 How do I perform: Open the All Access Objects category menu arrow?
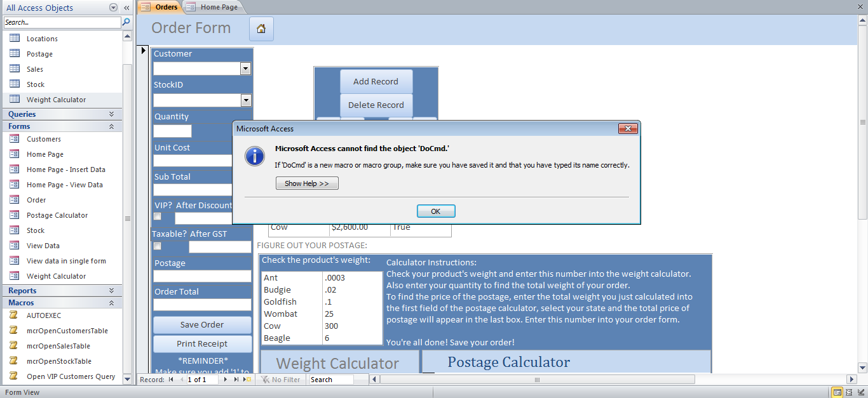113,8
